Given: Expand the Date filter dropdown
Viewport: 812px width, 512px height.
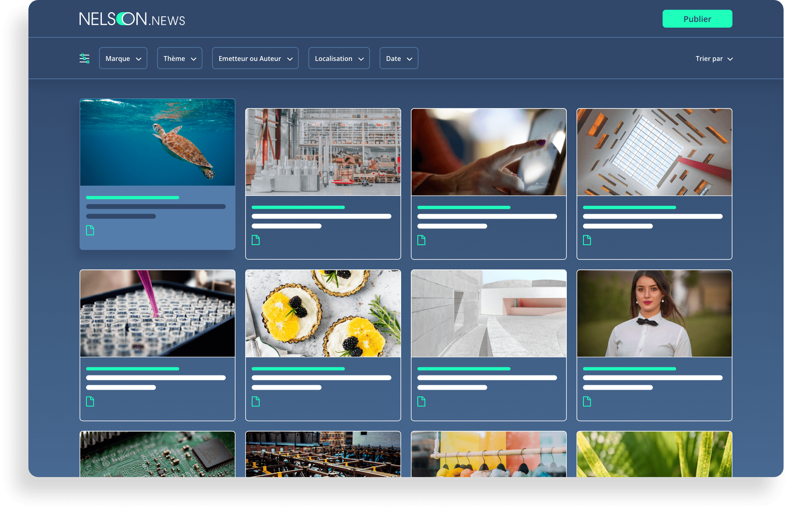Looking at the screenshot, I should (399, 59).
